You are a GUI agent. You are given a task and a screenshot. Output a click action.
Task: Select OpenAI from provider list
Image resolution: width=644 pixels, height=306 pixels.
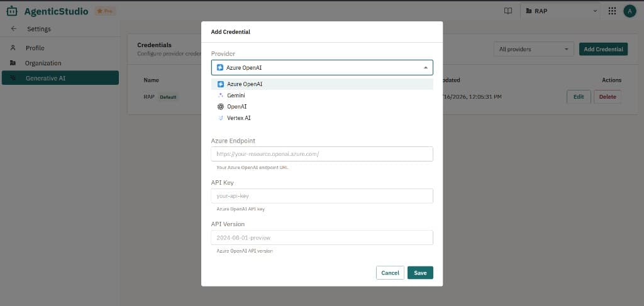point(322,107)
